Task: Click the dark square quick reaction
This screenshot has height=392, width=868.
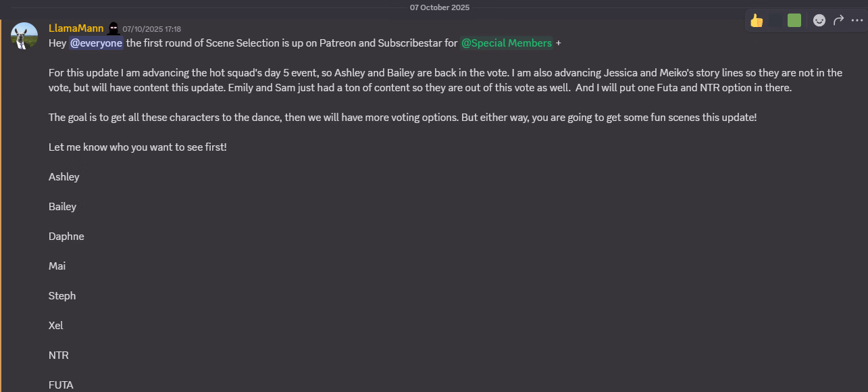Action: (775, 20)
